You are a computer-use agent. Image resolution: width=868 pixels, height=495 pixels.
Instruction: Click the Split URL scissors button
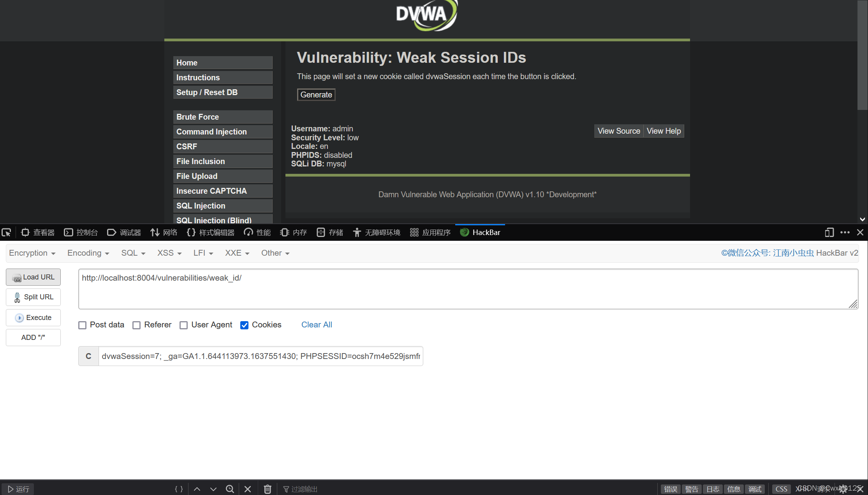[33, 297]
